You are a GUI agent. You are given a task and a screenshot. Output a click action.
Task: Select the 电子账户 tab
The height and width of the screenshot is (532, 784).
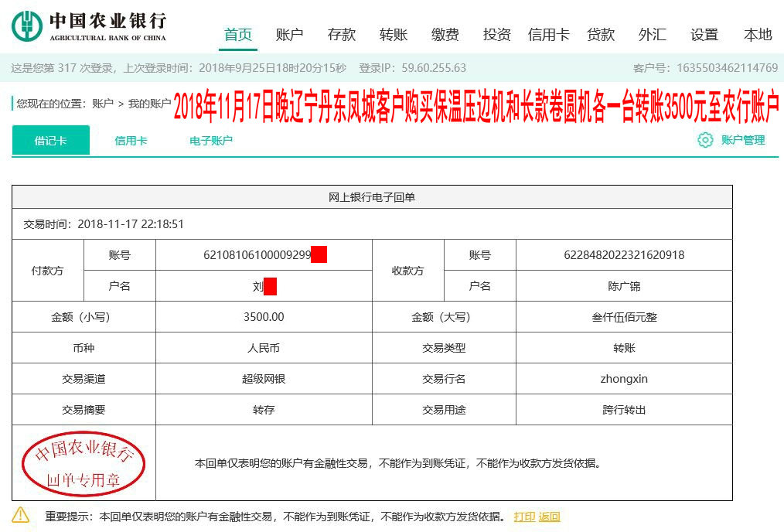[210, 141]
